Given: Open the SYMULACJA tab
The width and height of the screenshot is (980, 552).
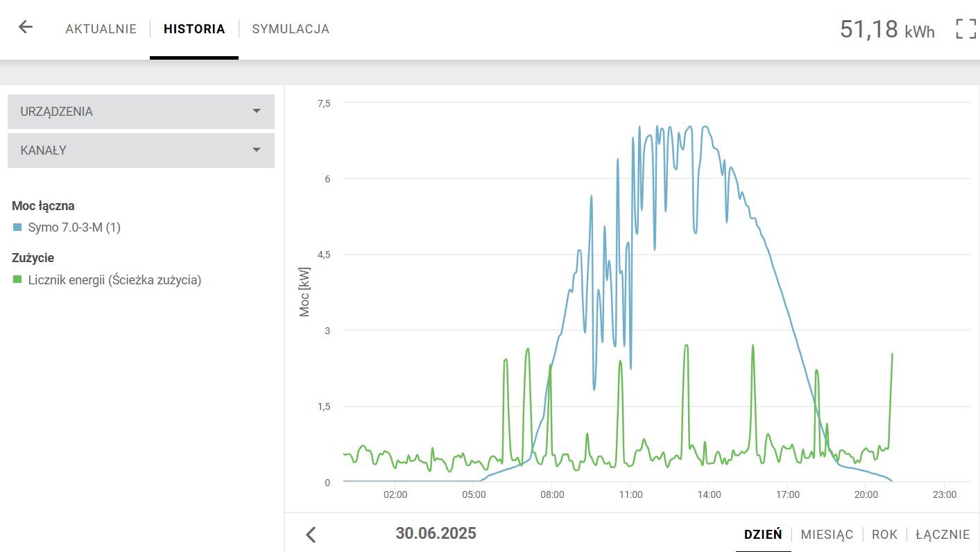Looking at the screenshot, I should (x=291, y=29).
